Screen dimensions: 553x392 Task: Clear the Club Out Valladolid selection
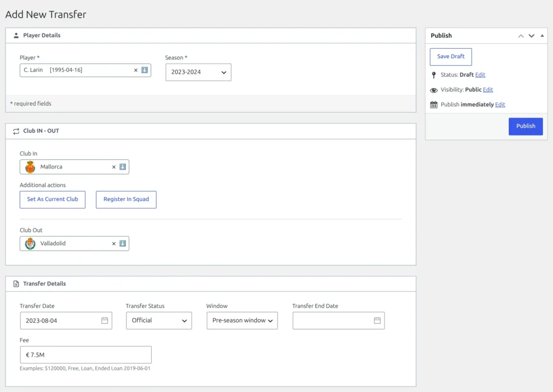(113, 244)
